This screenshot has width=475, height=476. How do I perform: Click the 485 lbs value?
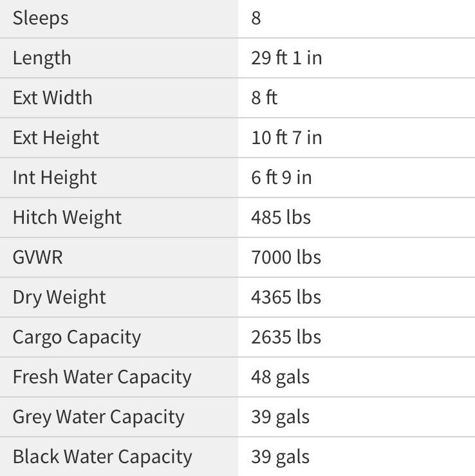281,217
